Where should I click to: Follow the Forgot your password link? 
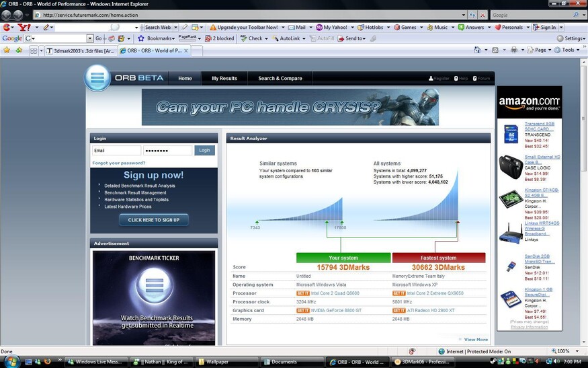[118, 163]
